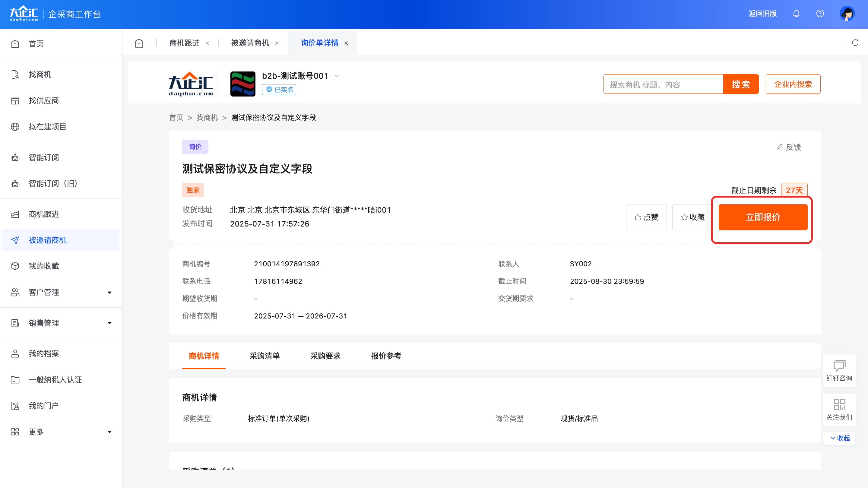Switch to 被邀请商机 tab

click(x=250, y=43)
